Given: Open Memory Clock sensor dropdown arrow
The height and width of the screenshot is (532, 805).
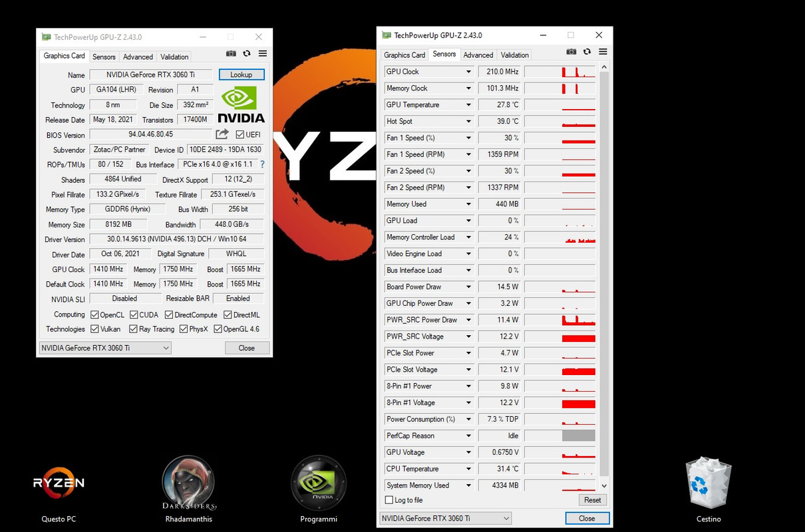Looking at the screenshot, I should [468, 88].
